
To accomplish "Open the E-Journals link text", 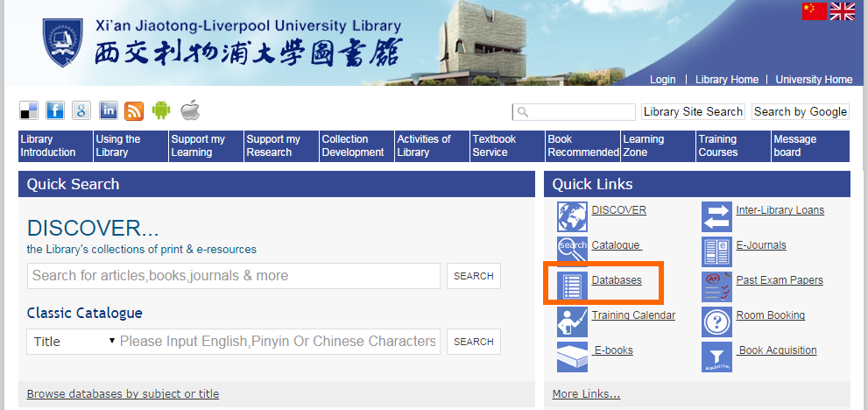I will tap(761, 245).
